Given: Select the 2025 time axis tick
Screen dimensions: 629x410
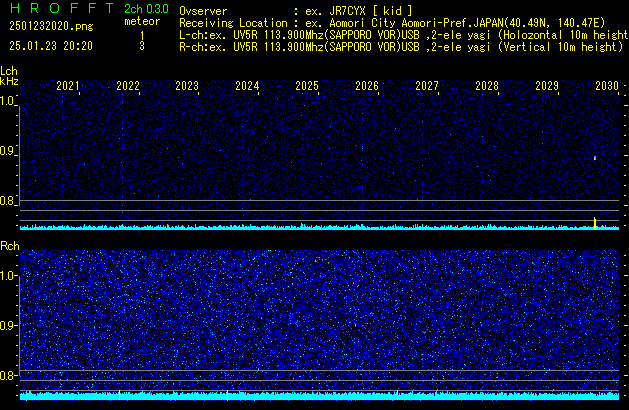Looking at the screenshot, I should point(307,86).
